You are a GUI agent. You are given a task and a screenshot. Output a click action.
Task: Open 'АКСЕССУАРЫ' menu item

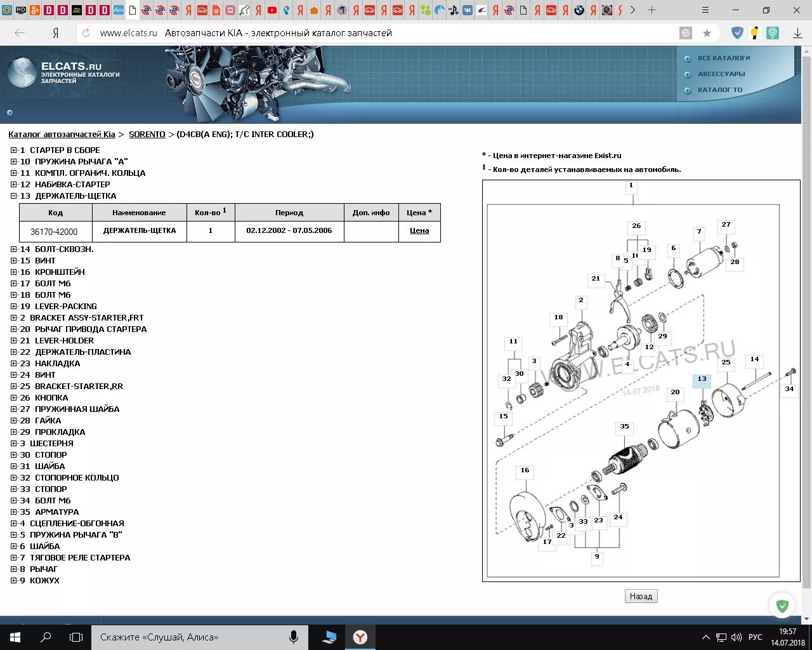pos(721,74)
